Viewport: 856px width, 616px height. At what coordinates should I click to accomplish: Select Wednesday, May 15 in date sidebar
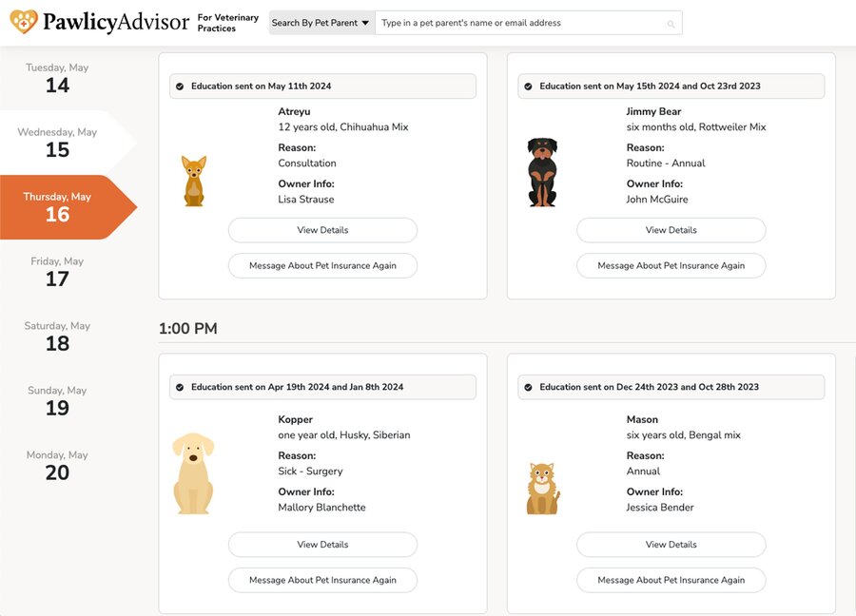(57, 143)
